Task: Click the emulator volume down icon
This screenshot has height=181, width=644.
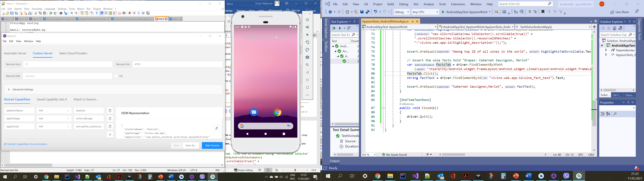Action: pyautogui.click(x=308, y=35)
